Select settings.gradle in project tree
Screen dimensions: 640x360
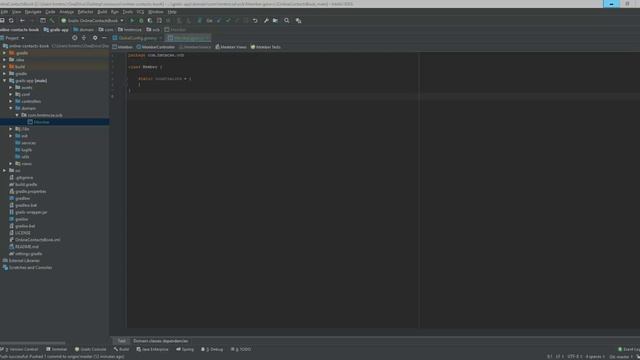click(x=26, y=253)
